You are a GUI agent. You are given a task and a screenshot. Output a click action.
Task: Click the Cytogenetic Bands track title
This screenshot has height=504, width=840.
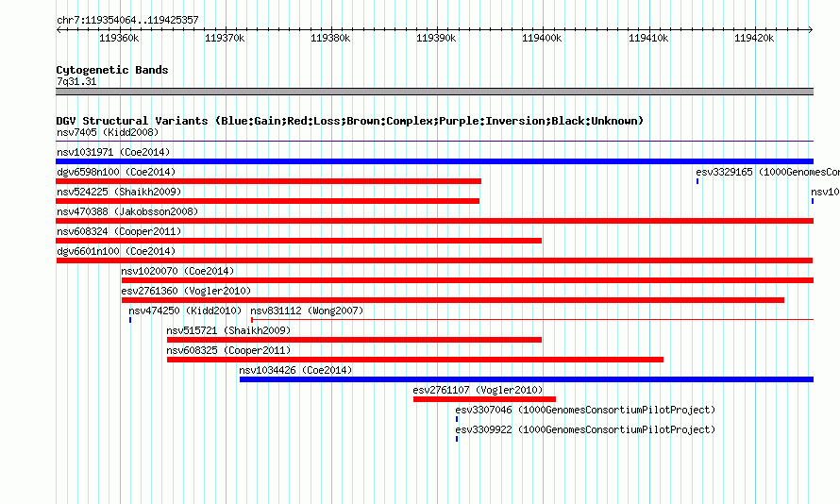[x=112, y=70]
